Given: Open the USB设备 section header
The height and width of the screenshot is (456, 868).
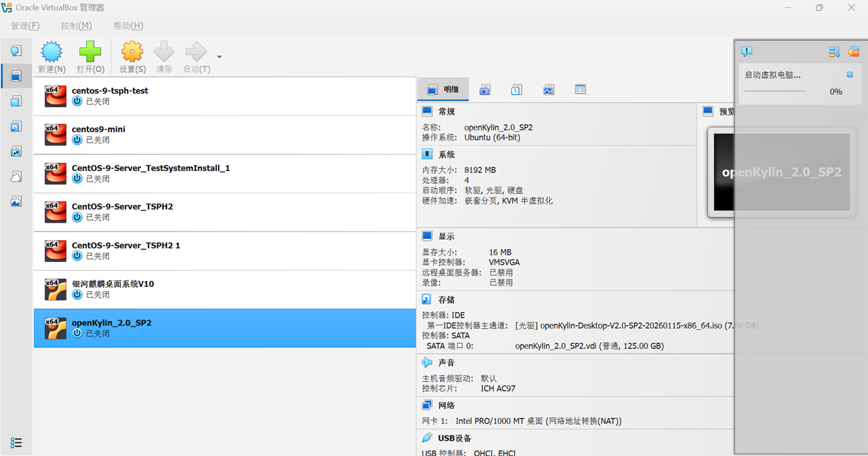Looking at the screenshot, I should point(454,438).
